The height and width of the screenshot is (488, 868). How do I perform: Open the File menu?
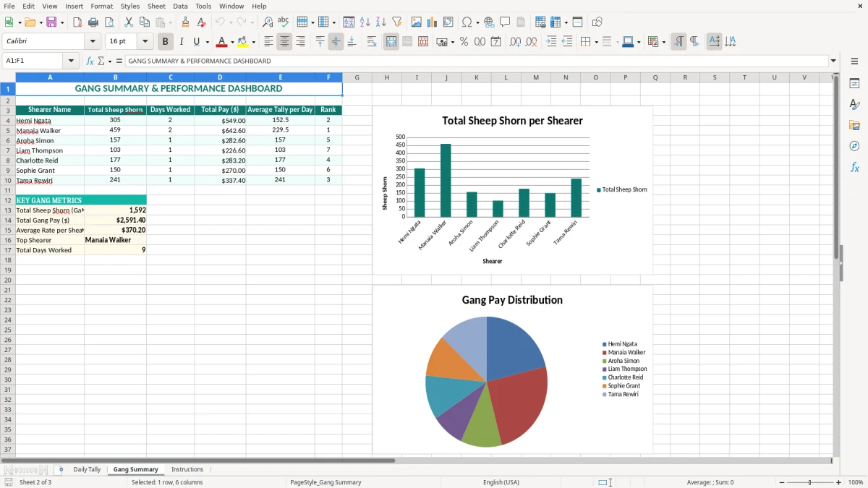(9, 6)
